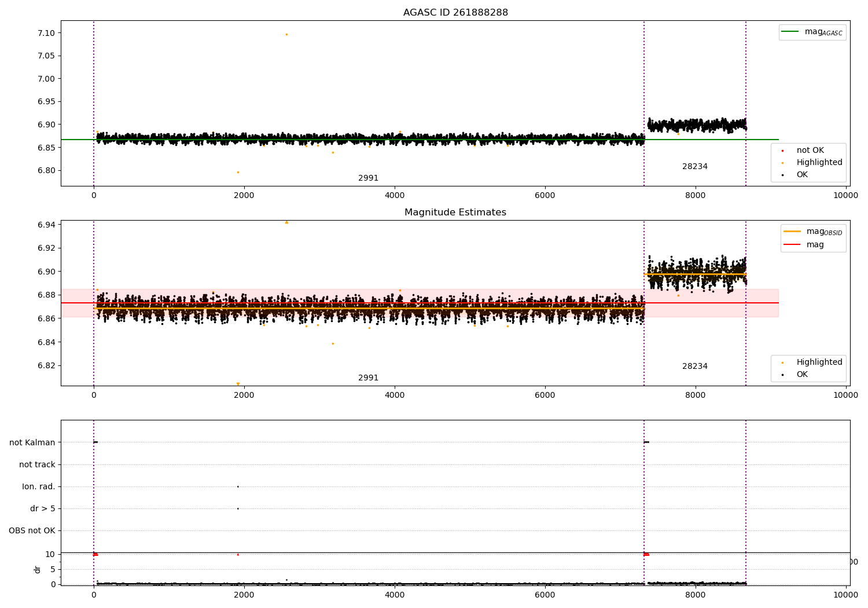Screen dimensions: 868x608
Task: Click the '28234' OBSID label in top plot
Action: point(695,167)
